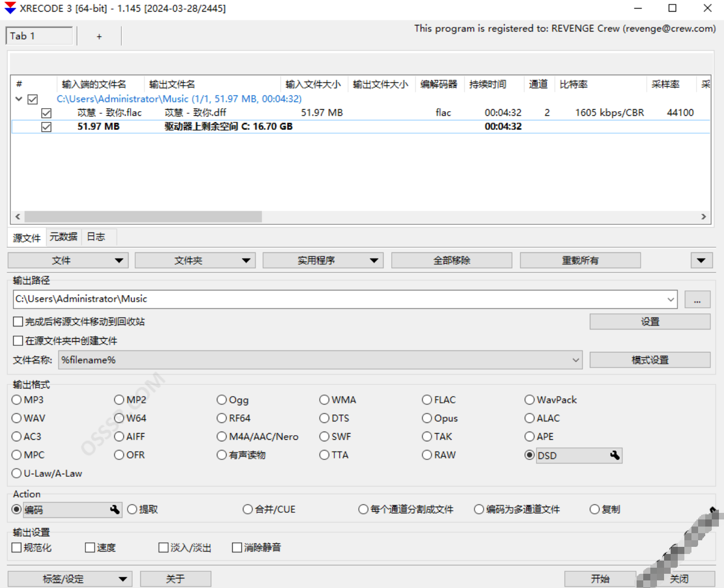Open the 文件 dropdown button

68,260
